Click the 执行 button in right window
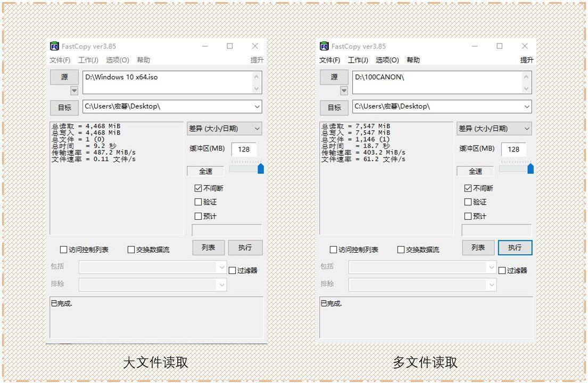 pyautogui.click(x=514, y=247)
